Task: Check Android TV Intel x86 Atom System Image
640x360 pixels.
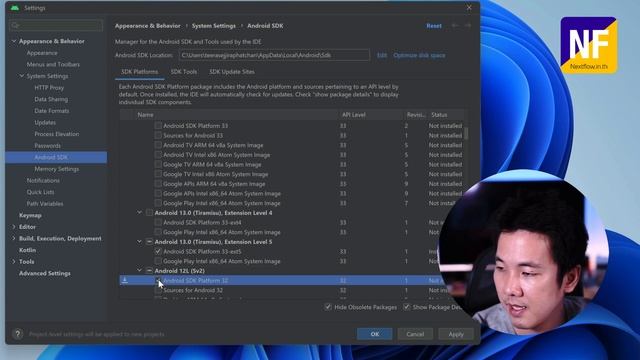Action: tap(158, 155)
